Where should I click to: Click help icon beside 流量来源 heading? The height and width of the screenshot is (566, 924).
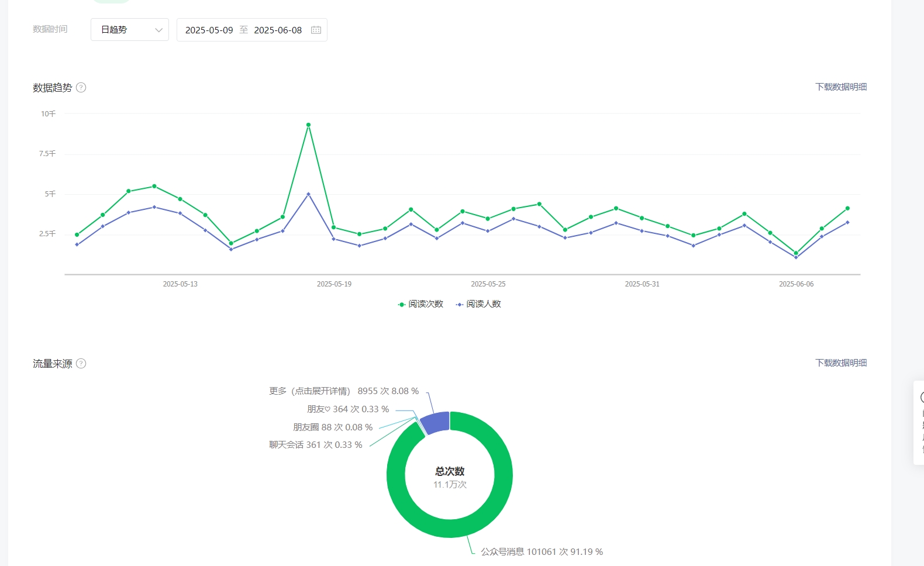pos(81,364)
